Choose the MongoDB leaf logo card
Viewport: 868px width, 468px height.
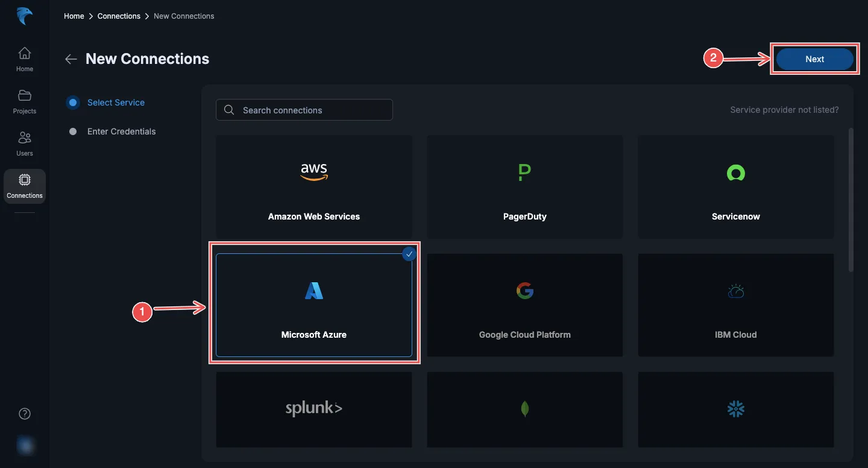[x=525, y=409]
